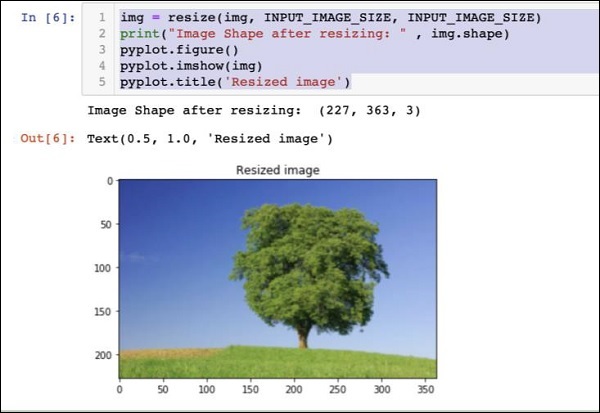The image size is (600, 413).
Task: Click the pyplot.figure() line
Action: (x=179, y=50)
